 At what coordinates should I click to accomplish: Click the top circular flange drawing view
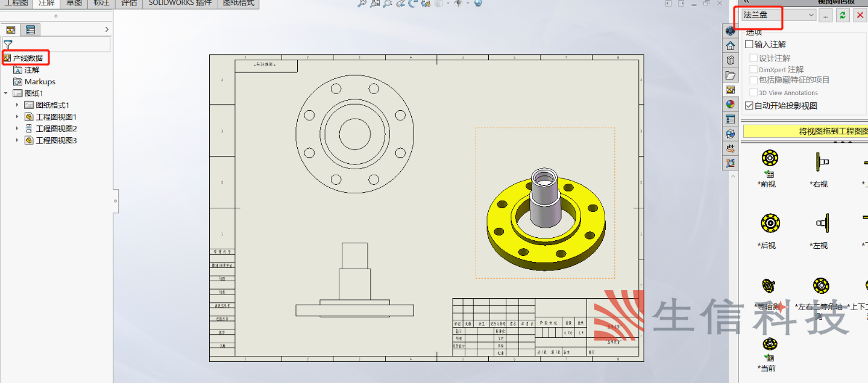tap(354, 133)
